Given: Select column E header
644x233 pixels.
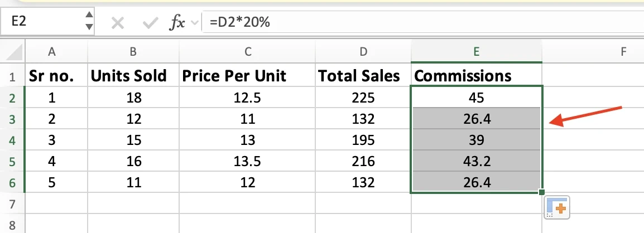Looking at the screenshot, I should pos(477,52).
